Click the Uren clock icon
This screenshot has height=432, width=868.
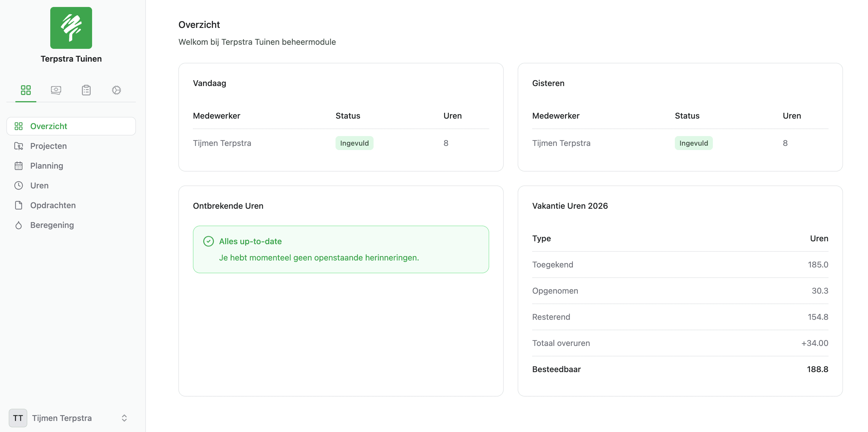click(x=19, y=185)
